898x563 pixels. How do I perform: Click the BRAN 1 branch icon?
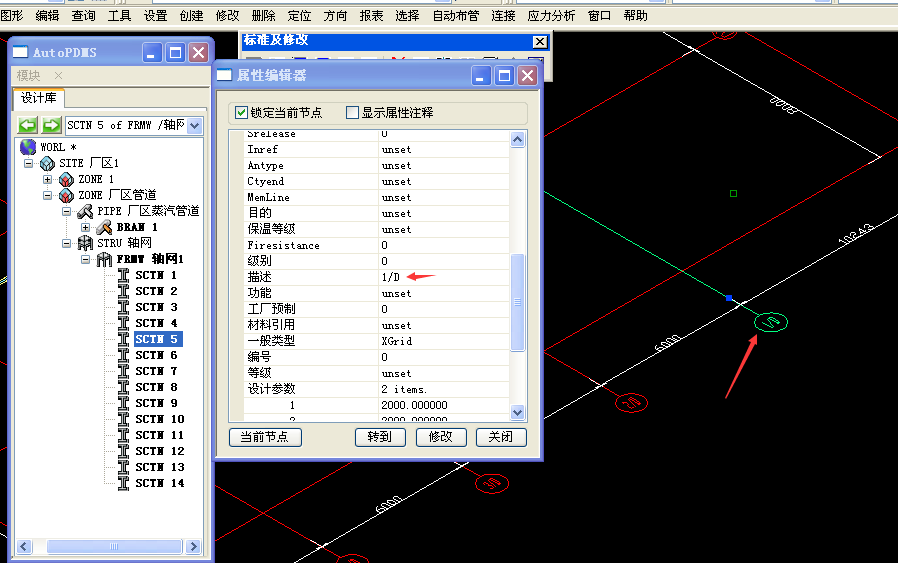pos(104,227)
